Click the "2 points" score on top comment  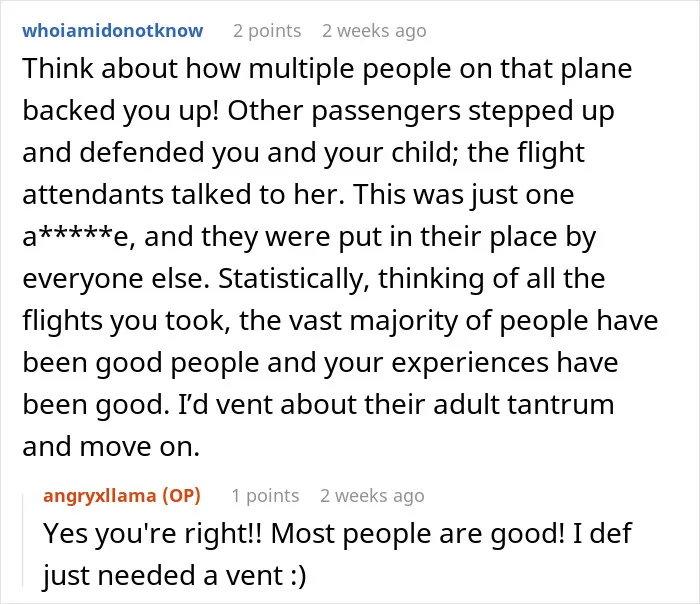[x=267, y=31]
